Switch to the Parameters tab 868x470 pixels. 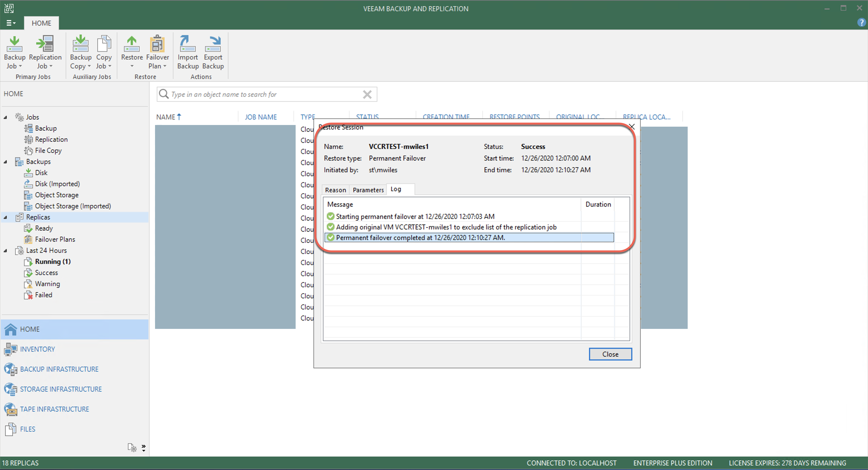point(368,190)
